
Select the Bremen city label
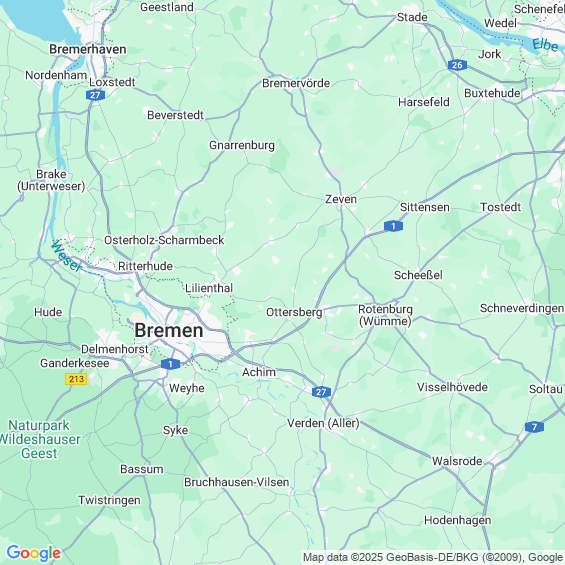click(x=169, y=330)
